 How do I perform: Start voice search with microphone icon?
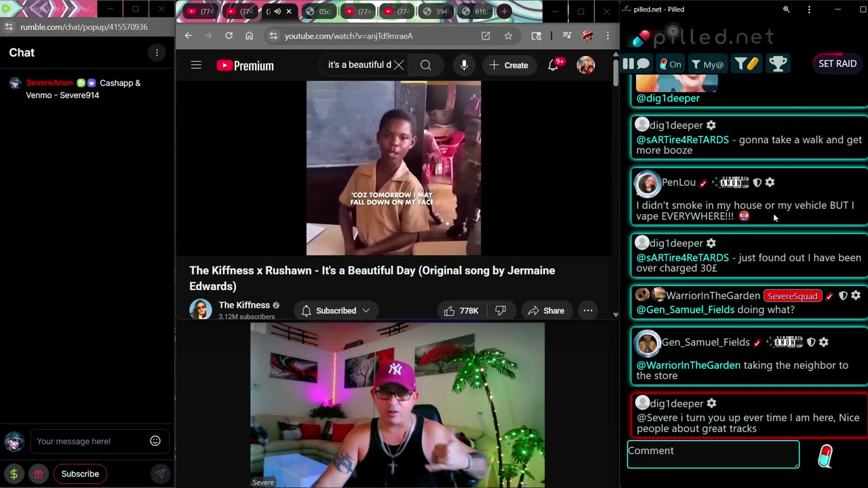[x=464, y=65]
